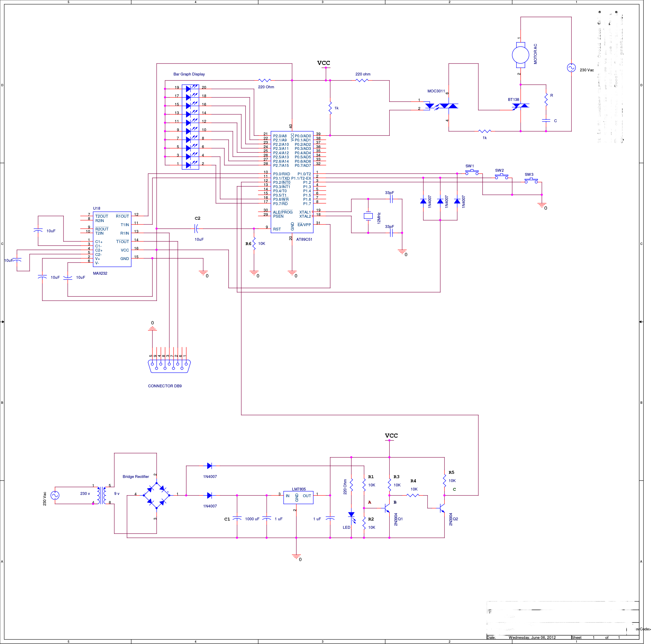Select the 230 V transformer symbol
The image size is (653, 644).
click(102, 495)
